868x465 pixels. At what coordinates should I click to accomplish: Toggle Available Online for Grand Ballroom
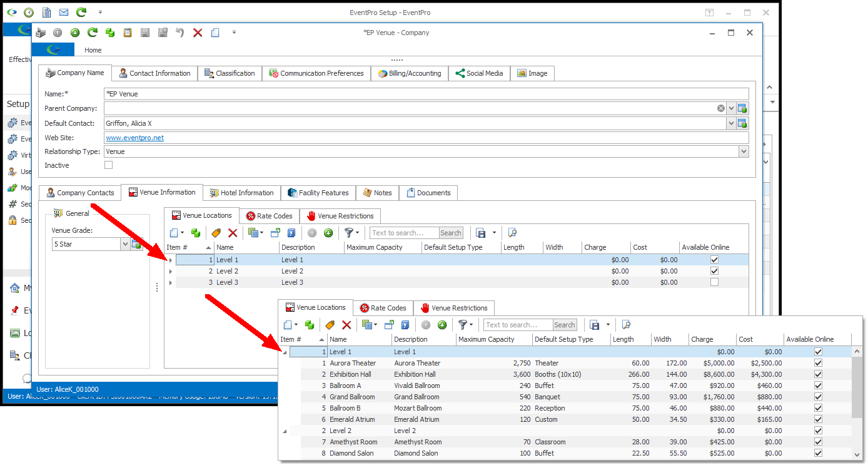819,397
